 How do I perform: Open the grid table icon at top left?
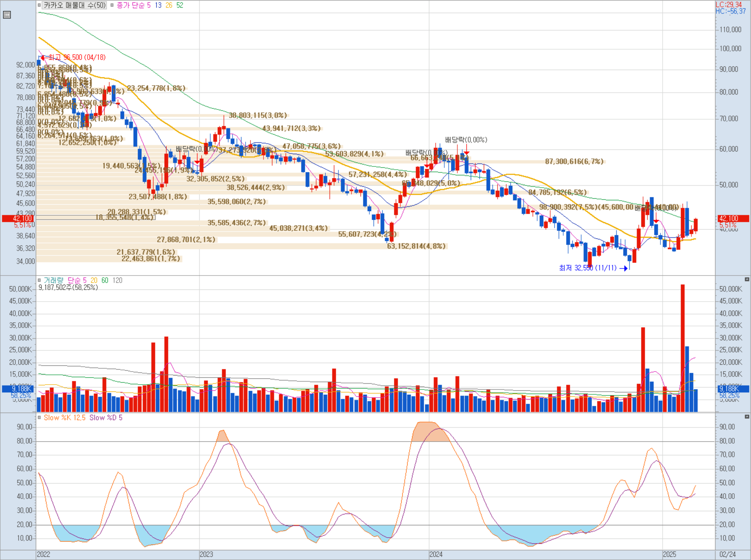7,15
